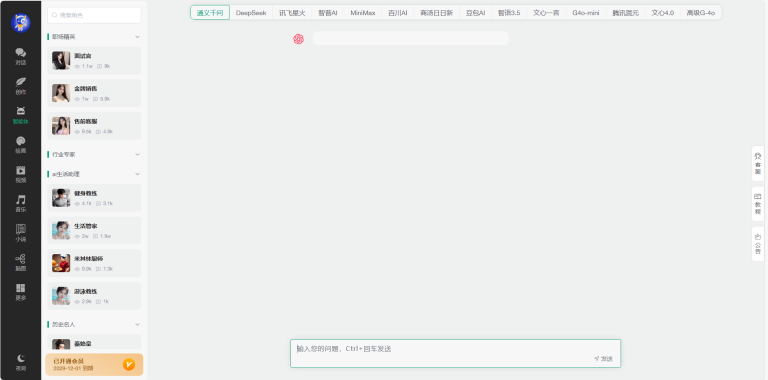Open the 对话 chat section in sidebar
This screenshot has width=768, height=380.
[x=21, y=56]
